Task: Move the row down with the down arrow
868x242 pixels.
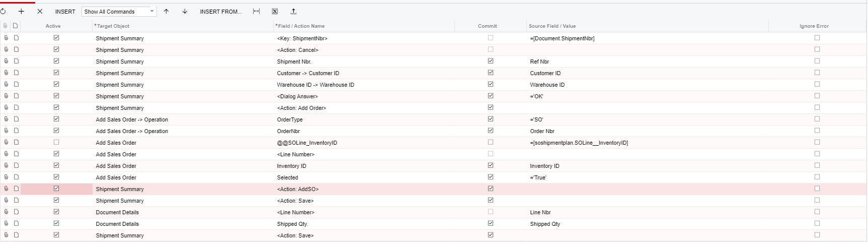Action: click(185, 11)
